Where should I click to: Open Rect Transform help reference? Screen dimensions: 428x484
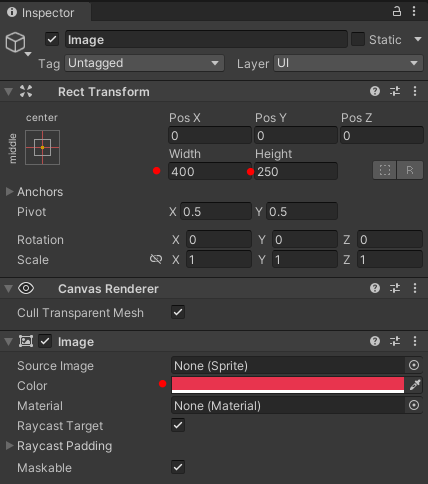(375, 91)
